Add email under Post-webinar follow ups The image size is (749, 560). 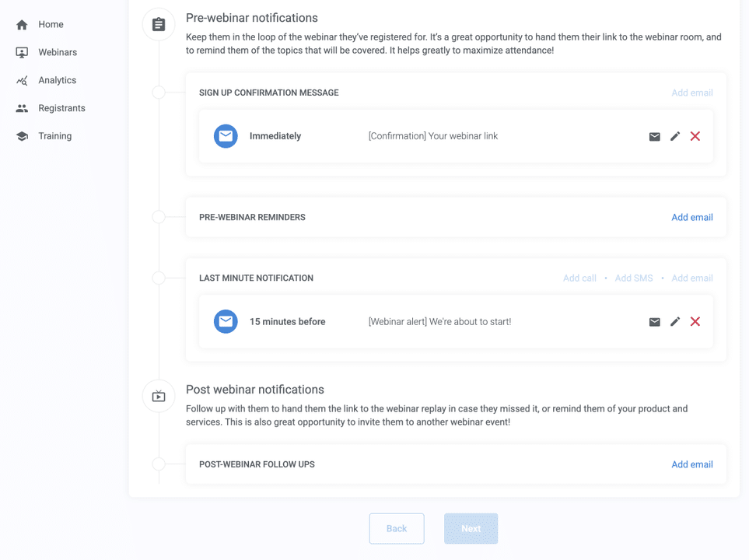tap(691, 464)
